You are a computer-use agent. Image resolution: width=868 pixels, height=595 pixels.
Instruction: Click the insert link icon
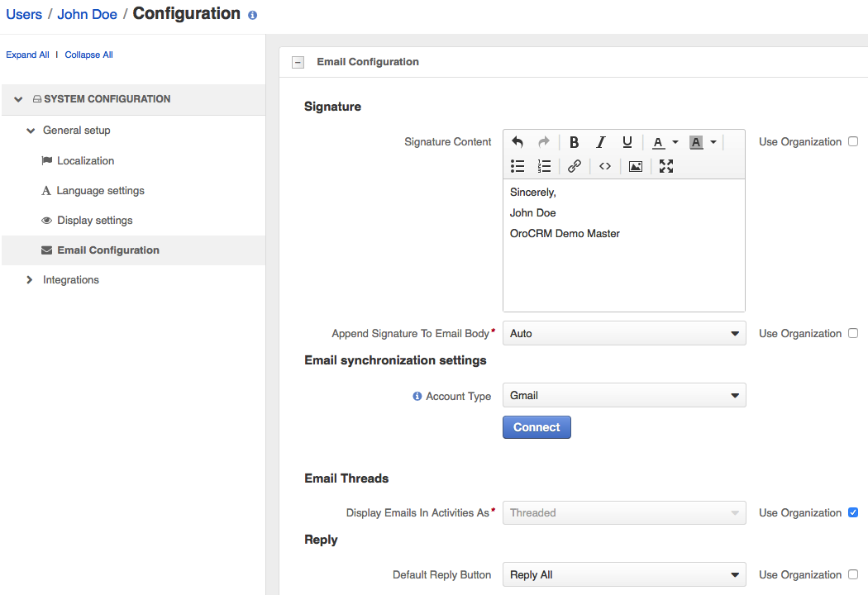pos(575,166)
